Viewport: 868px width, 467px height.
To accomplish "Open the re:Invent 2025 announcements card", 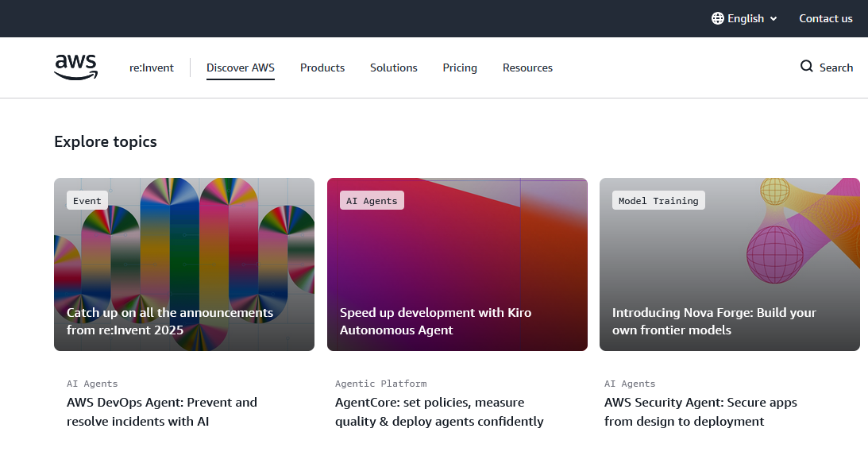I will pos(184,264).
